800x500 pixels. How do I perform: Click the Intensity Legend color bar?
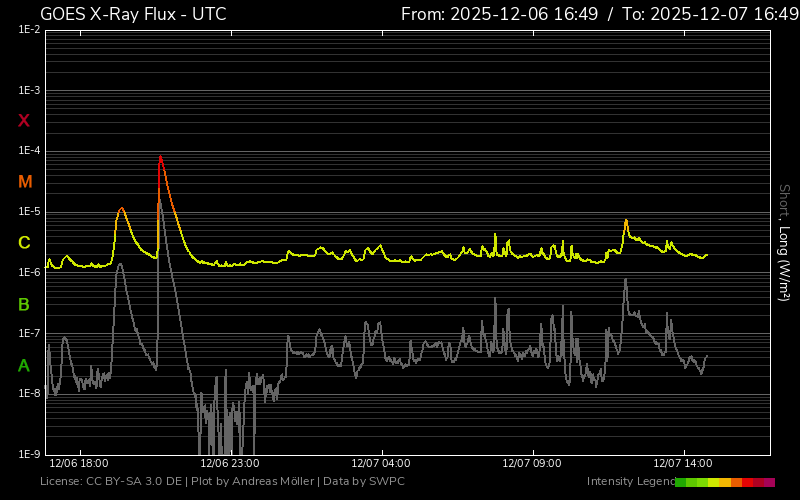[724, 482]
